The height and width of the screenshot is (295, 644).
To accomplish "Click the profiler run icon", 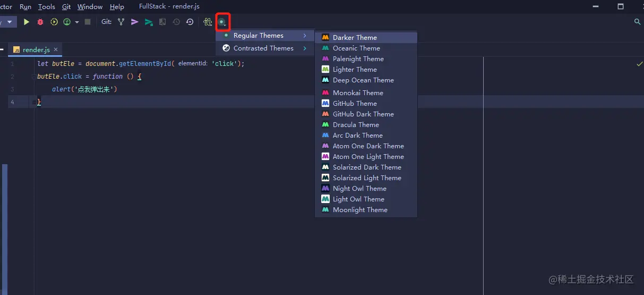I will [67, 22].
